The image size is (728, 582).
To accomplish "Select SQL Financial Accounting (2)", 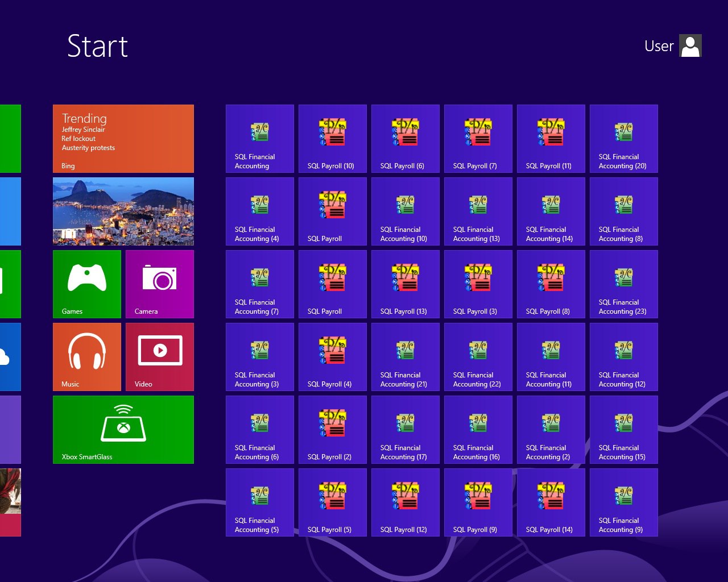I will click(551, 430).
